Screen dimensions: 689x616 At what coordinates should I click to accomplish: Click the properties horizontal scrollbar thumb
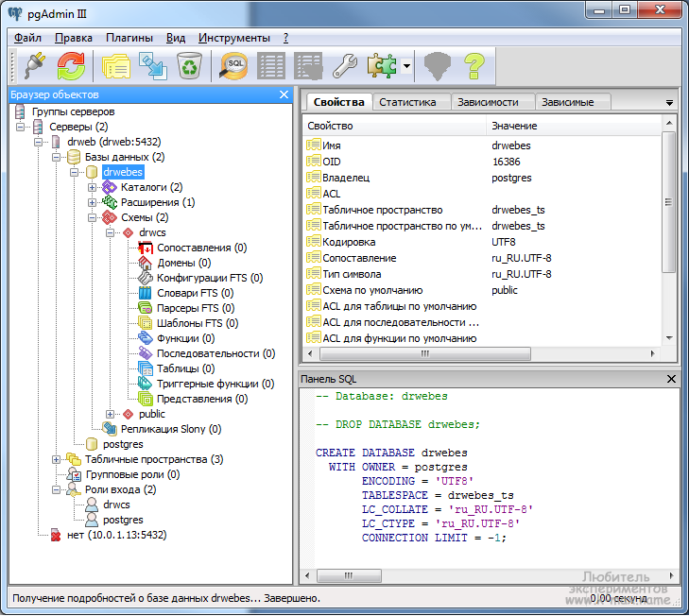pos(425,353)
